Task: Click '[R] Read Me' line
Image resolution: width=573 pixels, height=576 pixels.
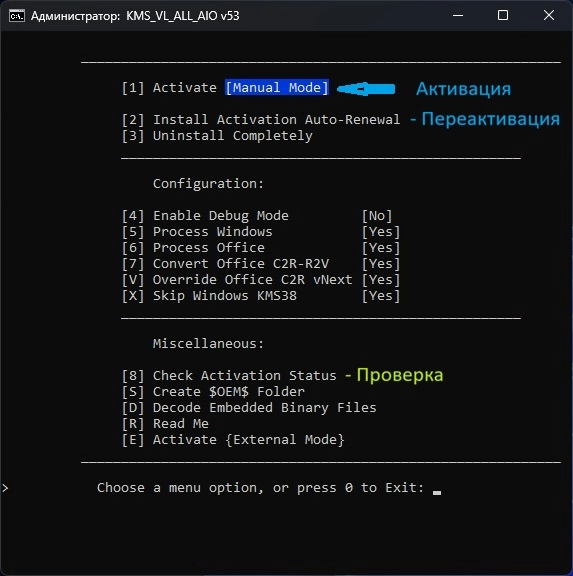Action: tap(165, 424)
